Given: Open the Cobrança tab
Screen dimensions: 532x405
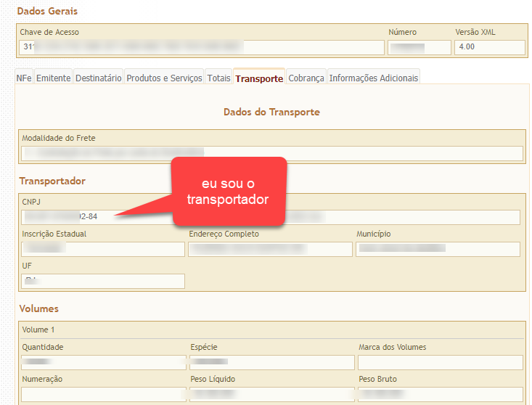Looking at the screenshot, I should (x=306, y=78).
